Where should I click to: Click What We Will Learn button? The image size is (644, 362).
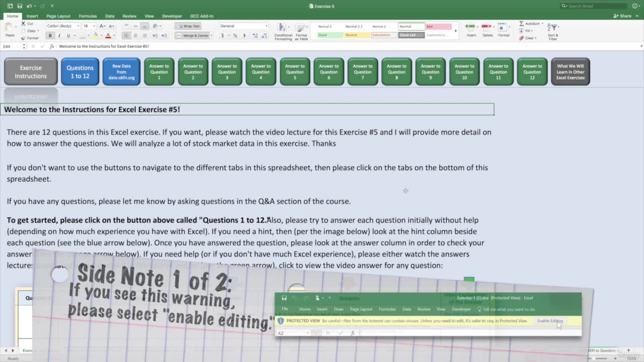pyautogui.click(x=571, y=71)
